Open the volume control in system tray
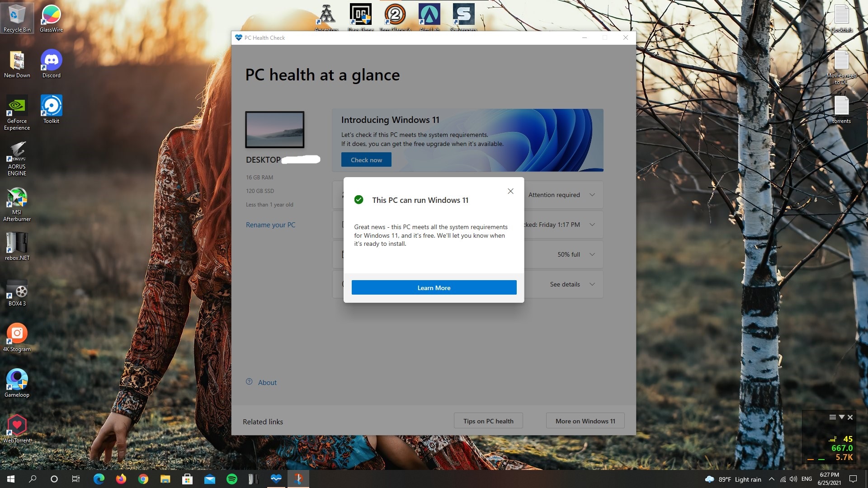This screenshot has height=488, width=868. tap(793, 479)
